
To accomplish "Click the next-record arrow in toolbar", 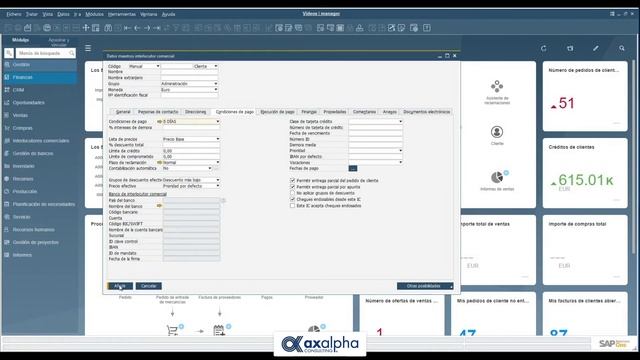I will pyautogui.click(x=147, y=28).
